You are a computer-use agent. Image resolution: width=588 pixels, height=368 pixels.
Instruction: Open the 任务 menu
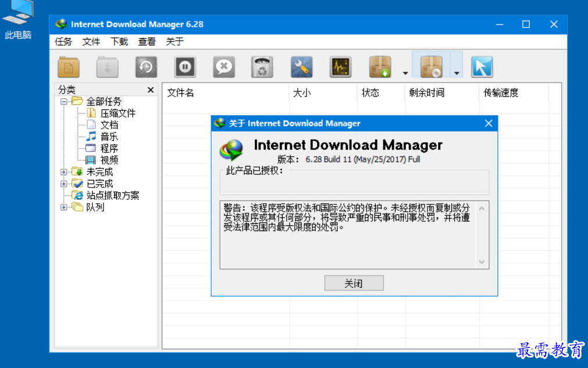coord(63,42)
